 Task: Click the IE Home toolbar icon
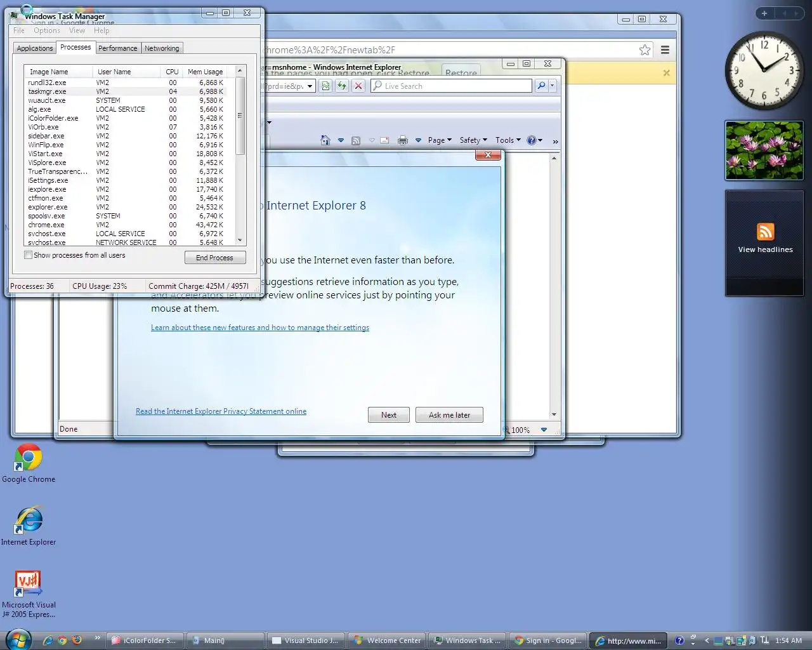(x=325, y=140)
